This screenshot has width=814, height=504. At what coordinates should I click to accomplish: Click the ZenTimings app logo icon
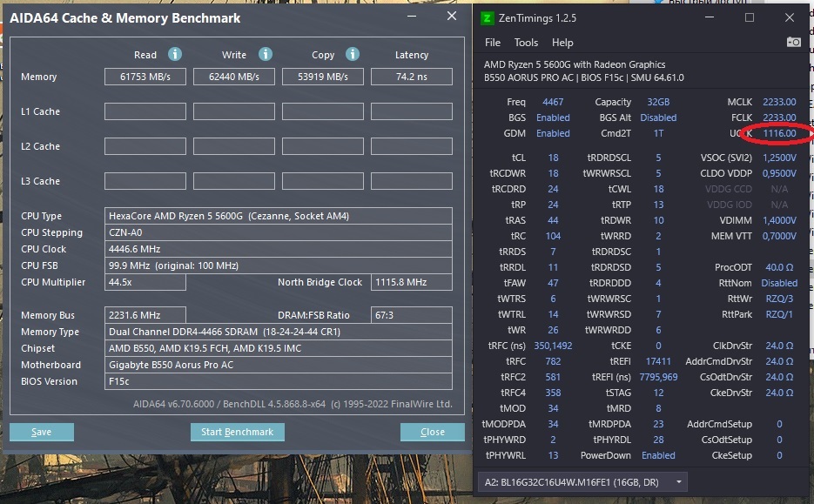pyautogui.click(x=487, y=18)
